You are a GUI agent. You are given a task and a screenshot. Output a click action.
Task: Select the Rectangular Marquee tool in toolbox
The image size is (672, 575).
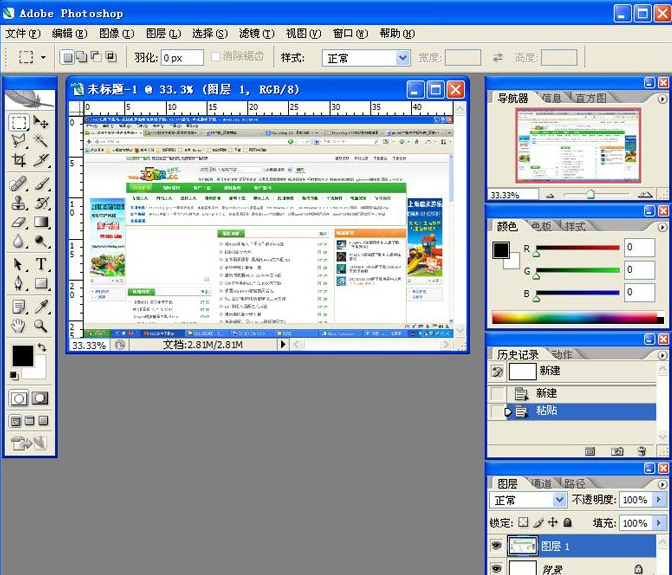pos(18,123)
